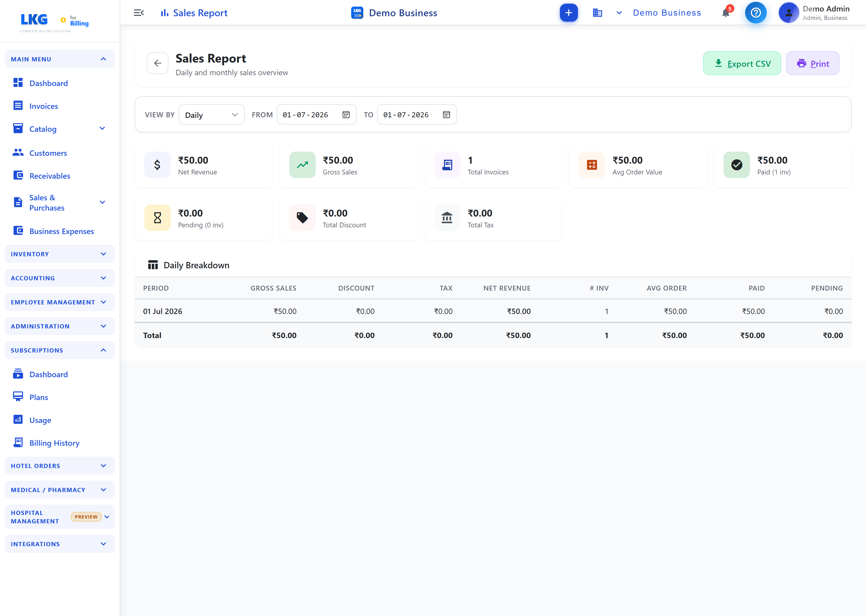The height and width of the screenshot is (616, 866).
Task: Expand the Administration section
Action: 60,326
